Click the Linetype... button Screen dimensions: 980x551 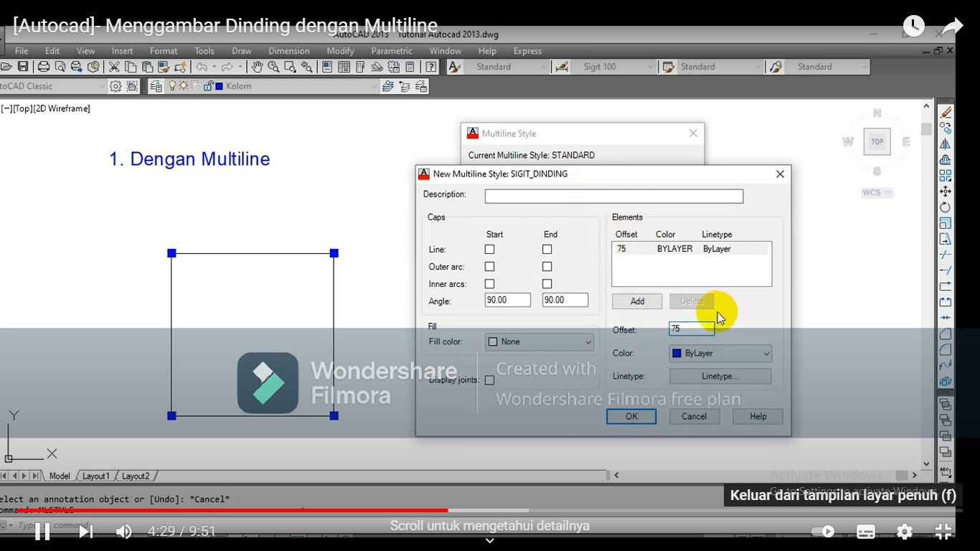coord(720,377)
